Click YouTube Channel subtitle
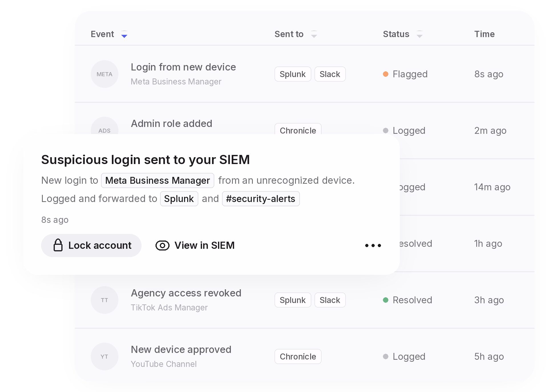The height and width of the screenshot is (392, 557). coord(164,364)
